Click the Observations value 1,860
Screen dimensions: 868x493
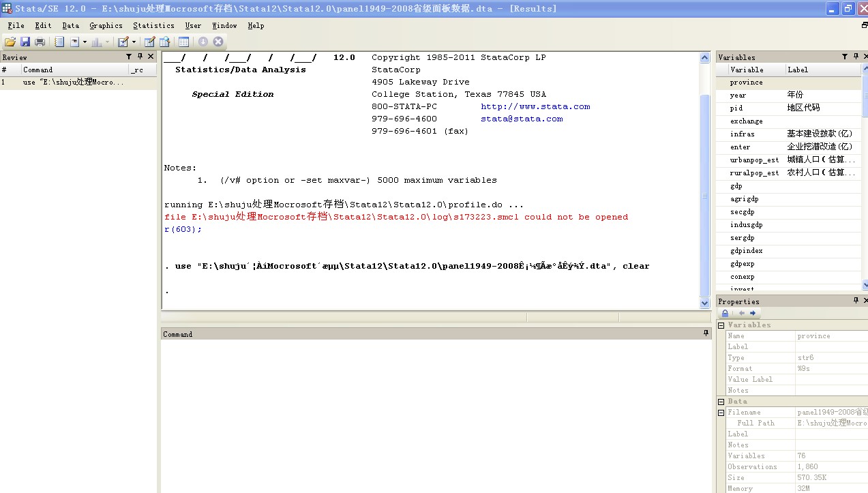coord(807,467)
